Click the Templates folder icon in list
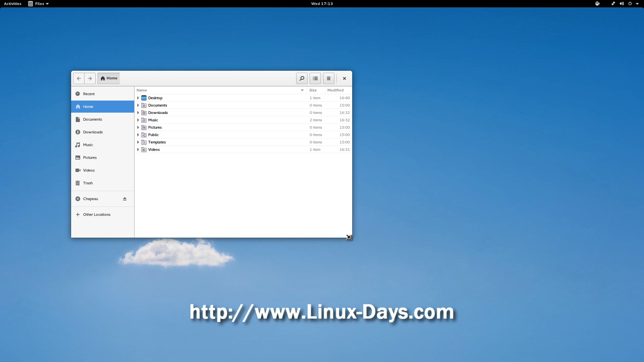Viewport: 644px width, 362px height. (x=144, y=142)
